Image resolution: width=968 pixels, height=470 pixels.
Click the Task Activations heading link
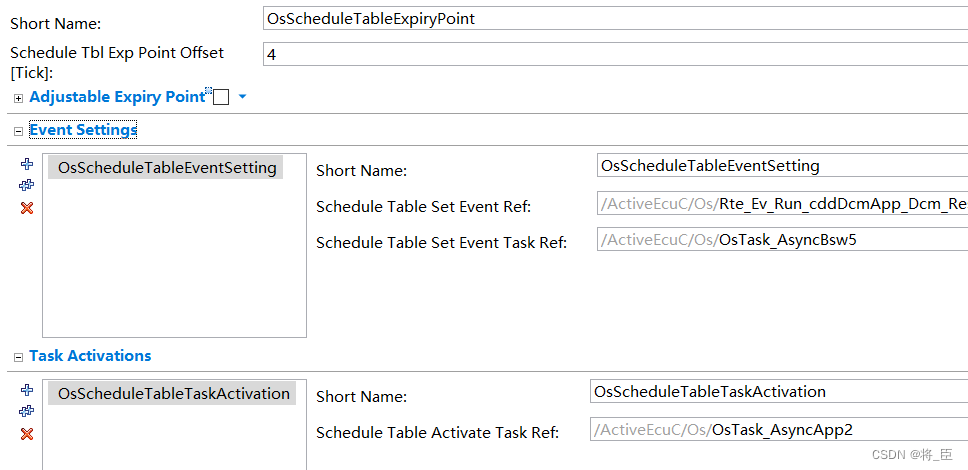coord(90,356)
